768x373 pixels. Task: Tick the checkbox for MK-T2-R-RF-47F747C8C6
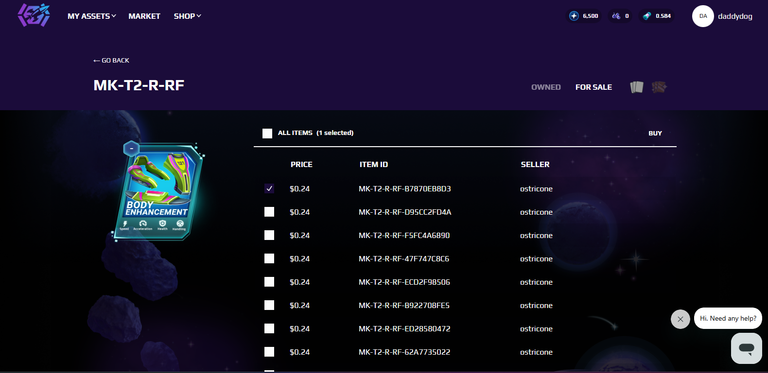[269, 258]
